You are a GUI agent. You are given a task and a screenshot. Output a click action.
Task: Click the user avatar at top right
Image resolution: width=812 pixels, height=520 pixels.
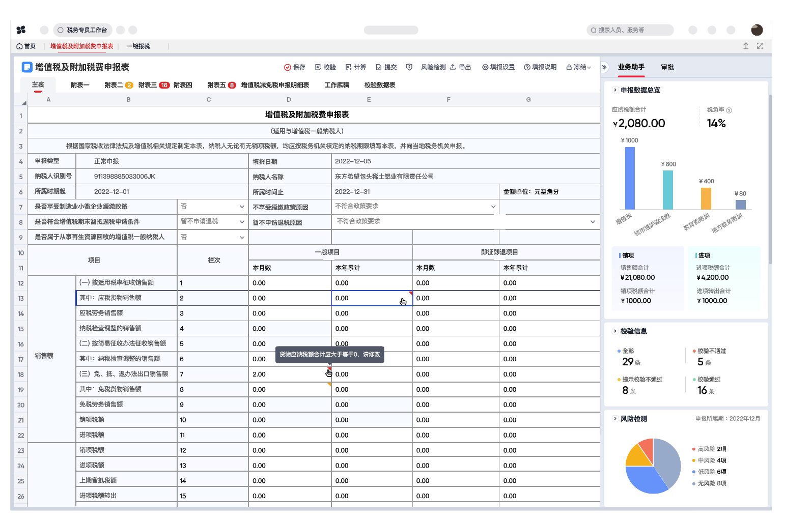tap(757, 30)
